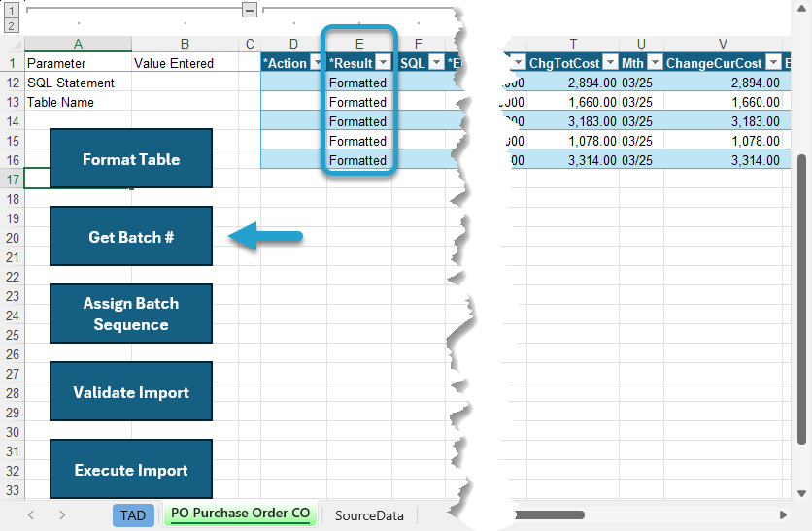
Task: Click the vertical scrollbar up arrow
Action: pos(801,8)
